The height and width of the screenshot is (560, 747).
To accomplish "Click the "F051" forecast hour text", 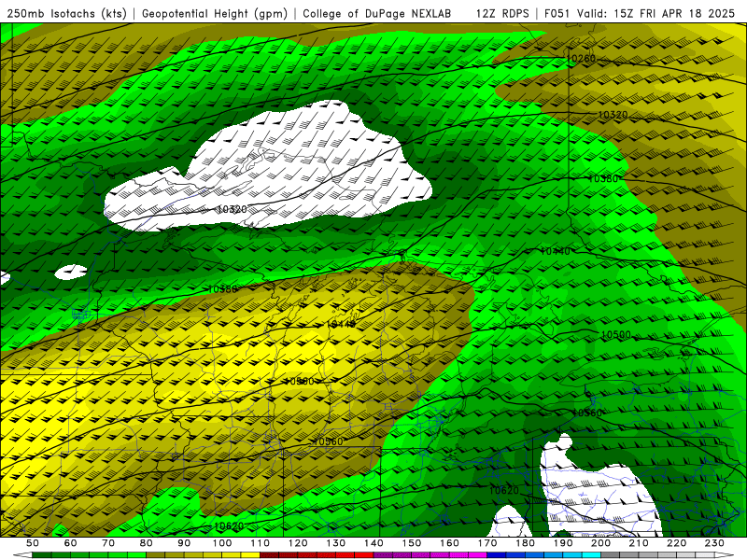I will pos(557,14).
